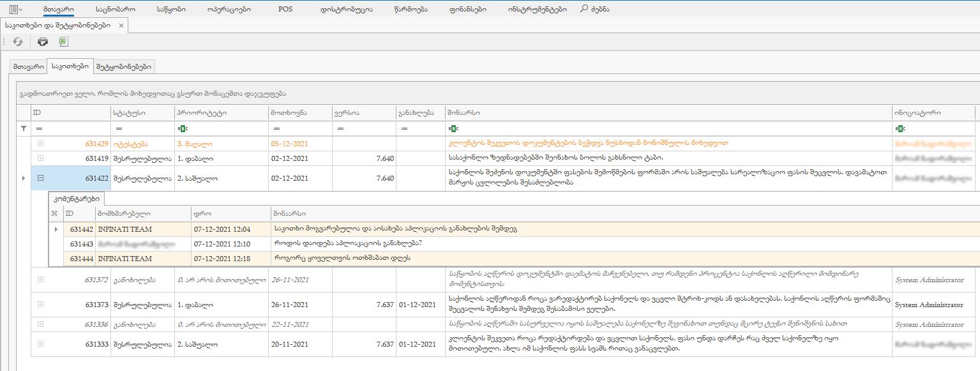The width and height of the screenshot is (980, 371).
Task: Expand row 631429
Action: tap(40, 143)
